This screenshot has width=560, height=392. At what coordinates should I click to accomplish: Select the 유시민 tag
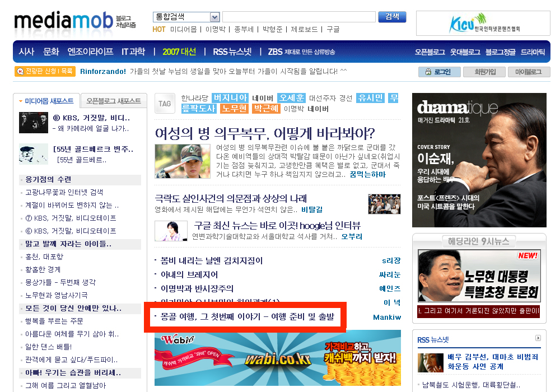click(x=370, y=98)
